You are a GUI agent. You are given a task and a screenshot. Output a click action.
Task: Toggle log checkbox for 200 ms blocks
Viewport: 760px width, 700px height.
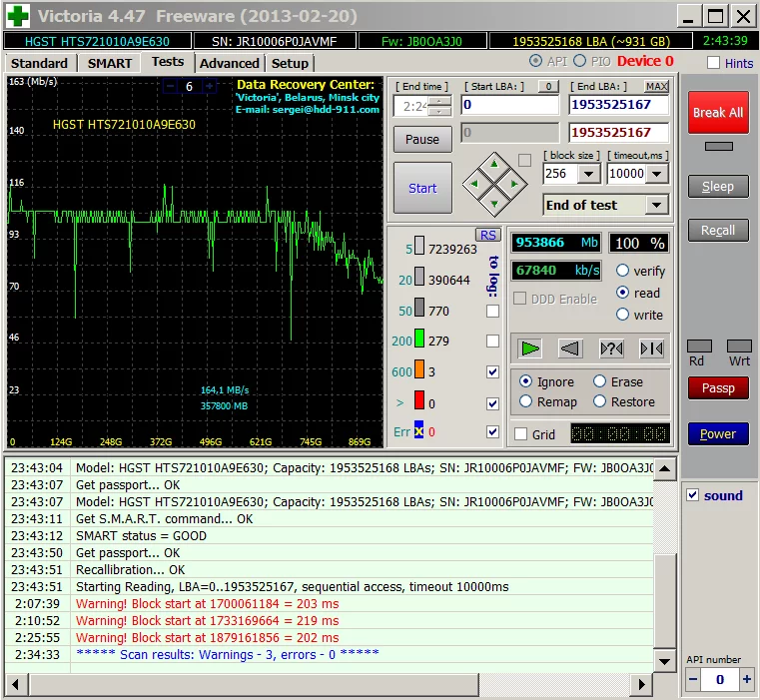pos(492,342)
